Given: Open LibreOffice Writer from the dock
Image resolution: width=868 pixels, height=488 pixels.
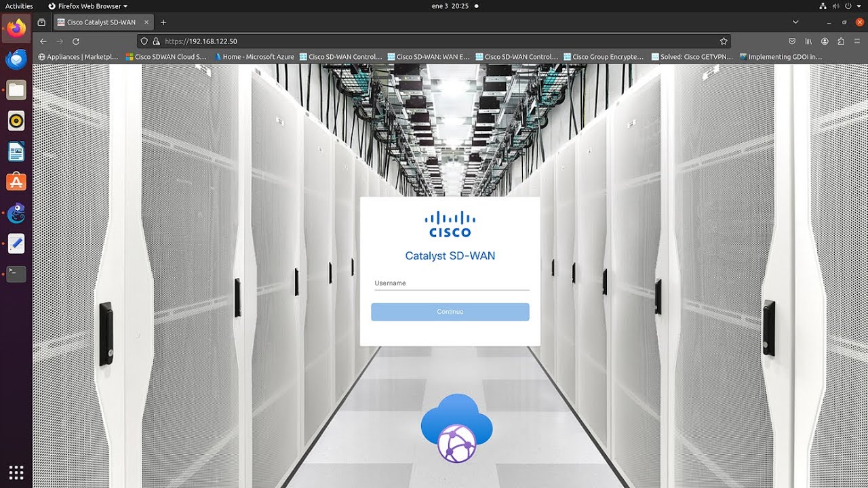Looking at the screenshot, I should pos(16,151).
